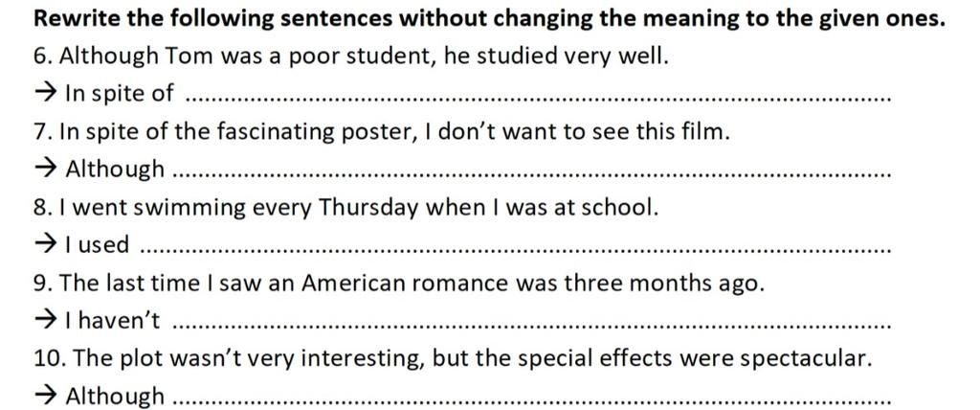
Task: Click the prompt words 'In spite of'
Action: [119, 93]
